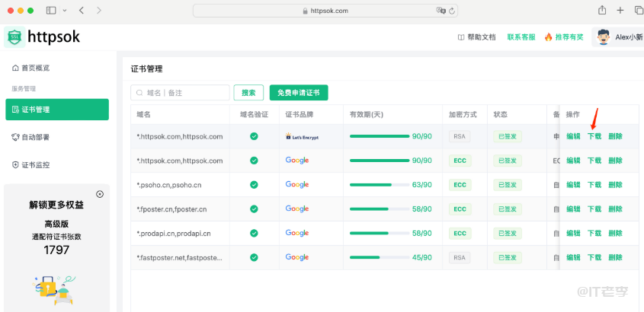Focus the 域名 | 备注 search field
Viewport: 644px width, 312px height.
pos(181,93)
